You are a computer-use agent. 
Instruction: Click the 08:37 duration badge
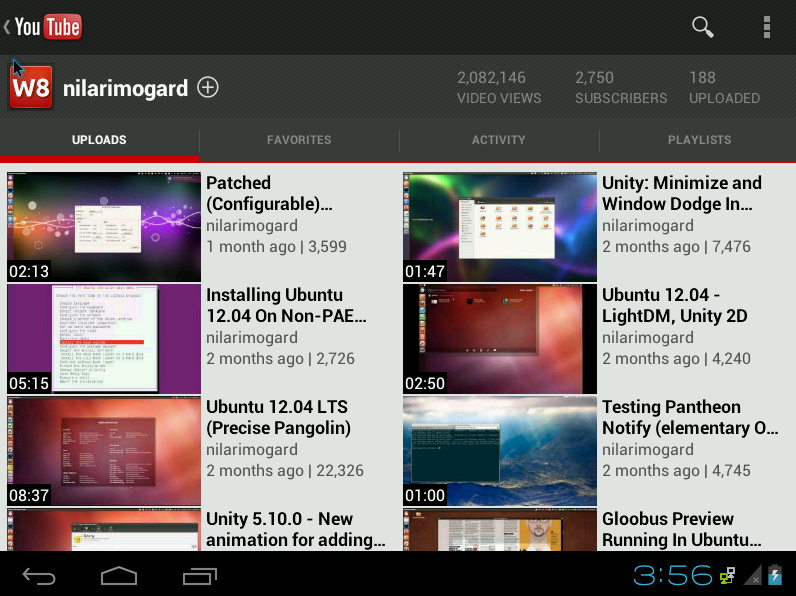coord(29,495)
